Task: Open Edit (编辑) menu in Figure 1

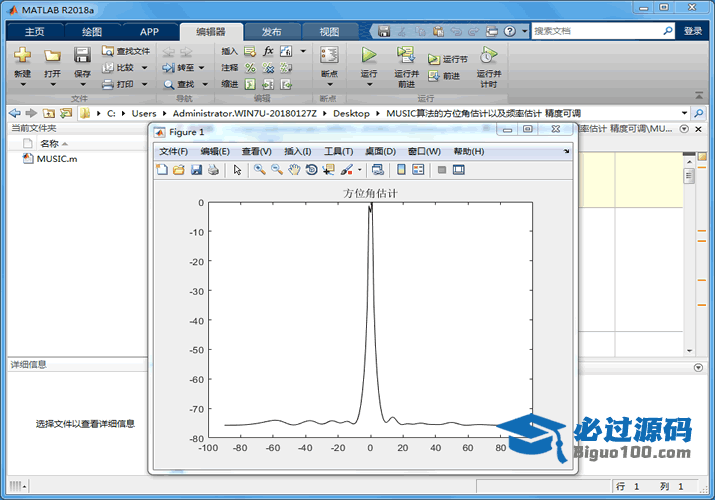Action: click(215, 151)
